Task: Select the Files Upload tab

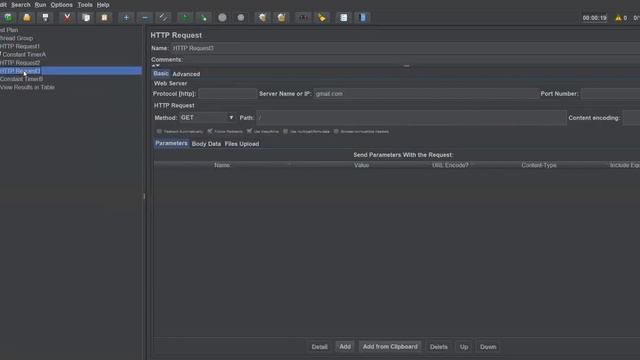Action: point(242,144)
